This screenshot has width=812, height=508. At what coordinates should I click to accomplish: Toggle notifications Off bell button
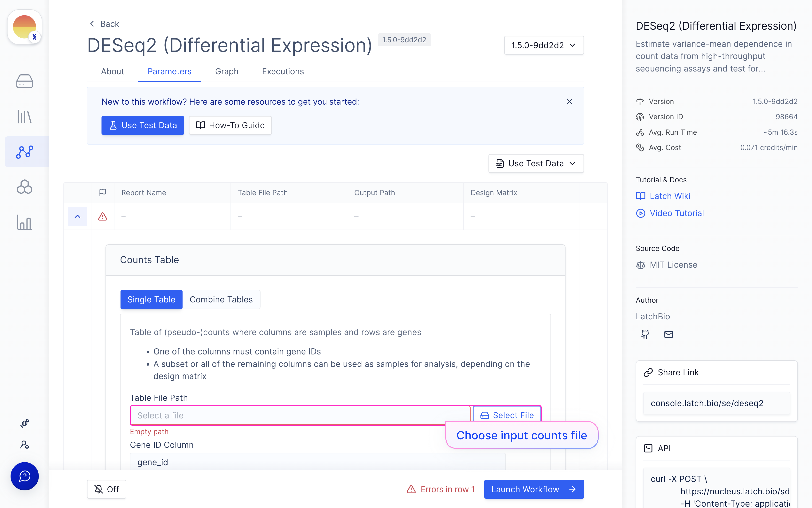[x=107, y=489]
